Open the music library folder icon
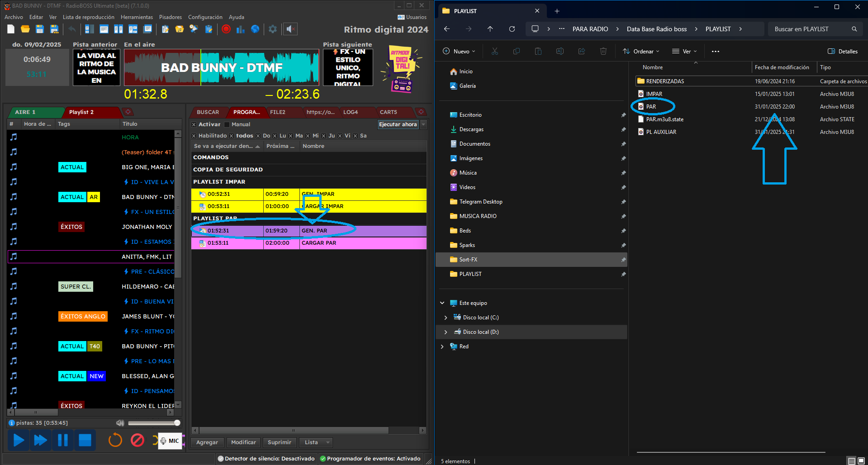Viewport: 868px width, 465px height. coord(180,29)
